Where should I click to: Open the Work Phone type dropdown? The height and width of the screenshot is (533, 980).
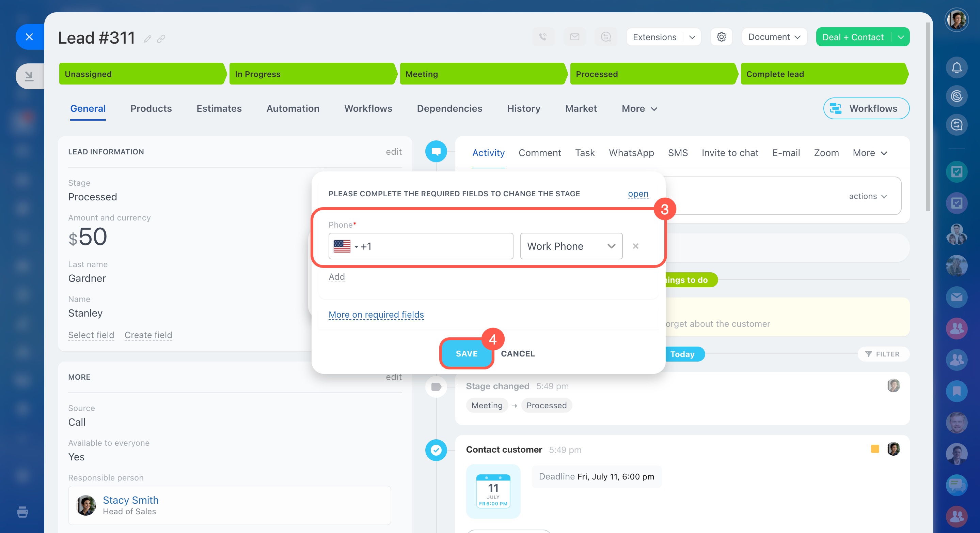[571, 246]
